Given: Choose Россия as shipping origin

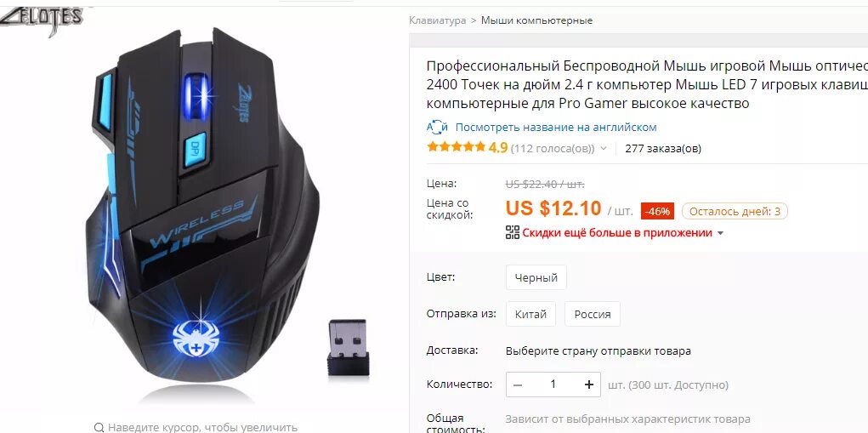Looking at the screenshot, I should point(593,314).
